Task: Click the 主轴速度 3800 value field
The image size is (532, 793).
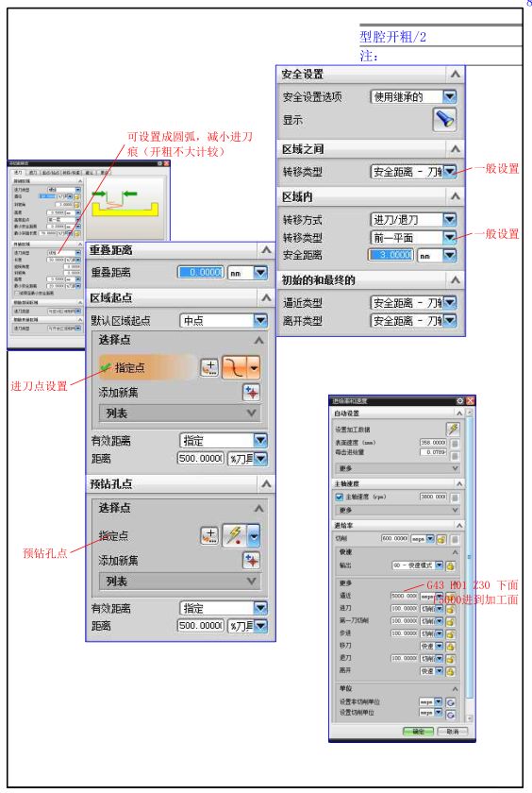Action: pos(434,498)
